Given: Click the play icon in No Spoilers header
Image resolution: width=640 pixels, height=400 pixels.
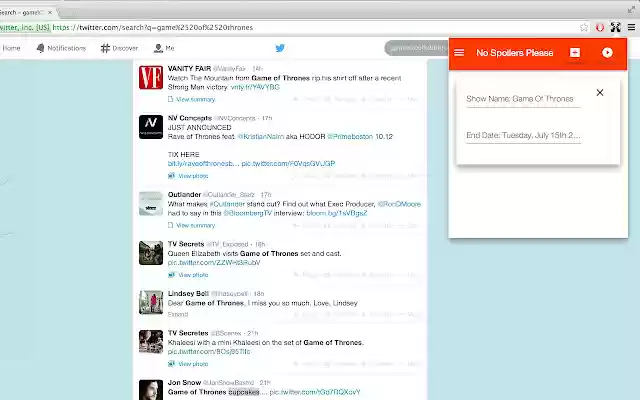Looking at the screenshot, I should click(607, 53).
